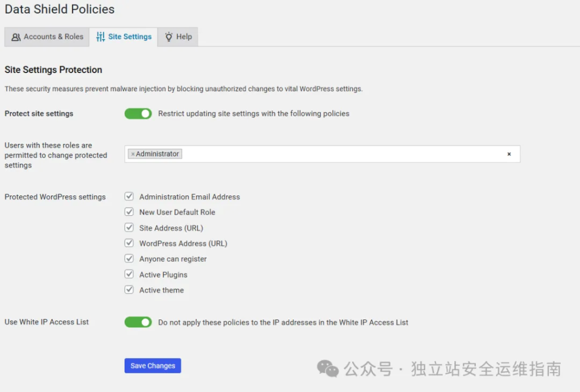Uncheck the Active theme checkbox
This screenshot has height=392, width=580.
[129, 289]
